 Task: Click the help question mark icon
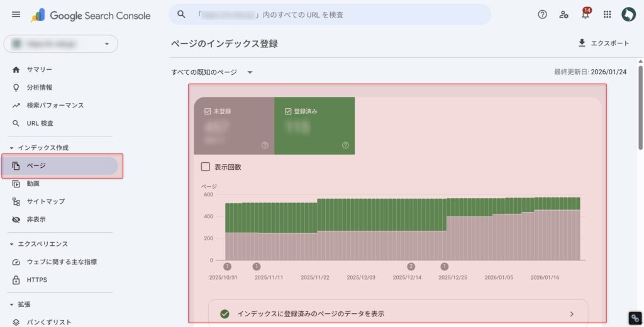542,14
